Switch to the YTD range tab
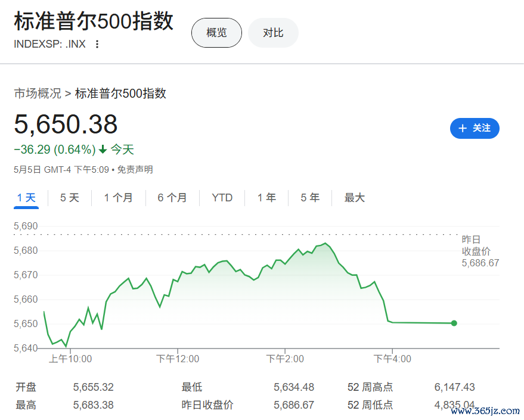 pyautogui.click(x=222, y=198)
